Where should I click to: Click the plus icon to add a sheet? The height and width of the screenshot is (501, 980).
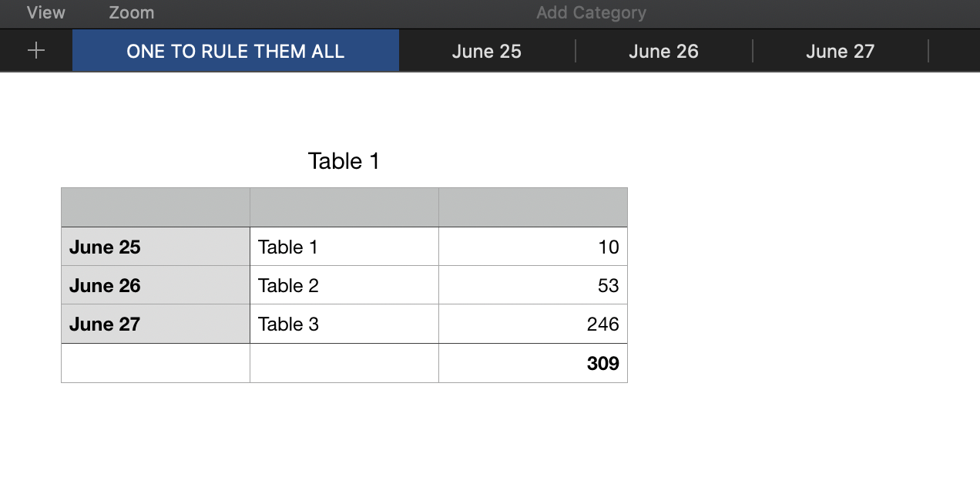point(36,51)
